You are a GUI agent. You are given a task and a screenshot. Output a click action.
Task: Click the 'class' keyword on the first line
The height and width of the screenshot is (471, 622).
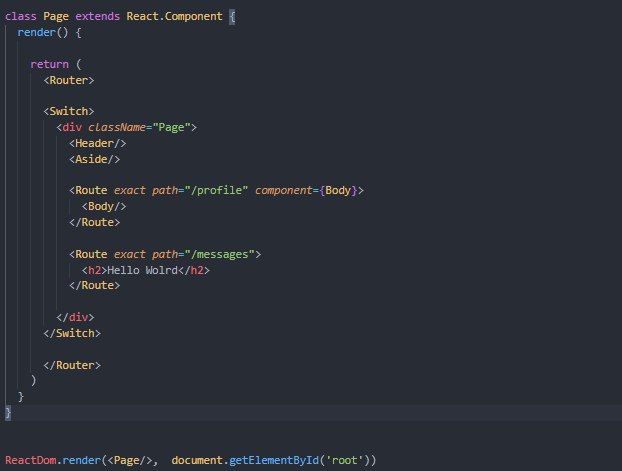click(x=21, y=16)
